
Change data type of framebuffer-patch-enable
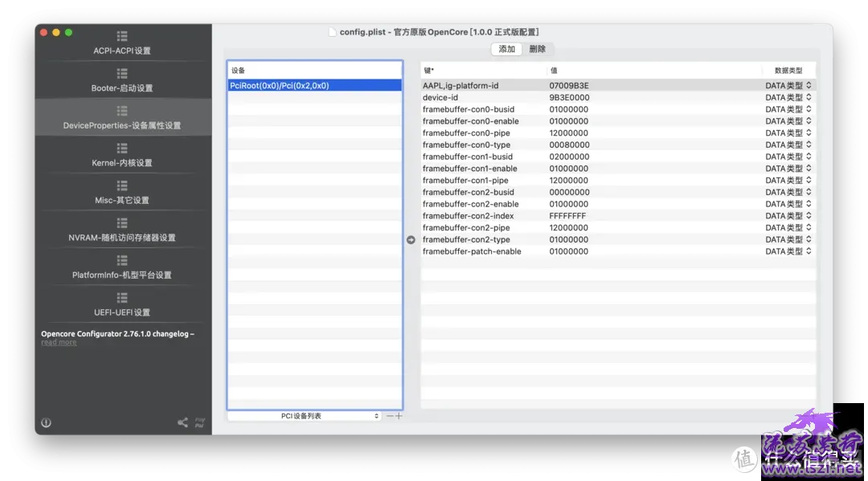click(x=788, y=251)
